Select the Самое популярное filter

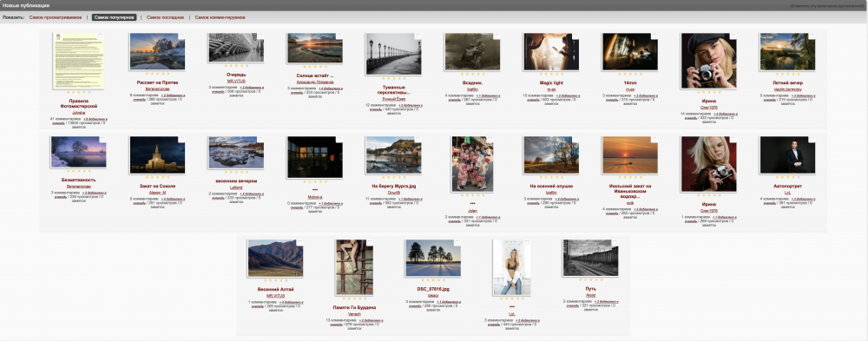click(114, 17)
